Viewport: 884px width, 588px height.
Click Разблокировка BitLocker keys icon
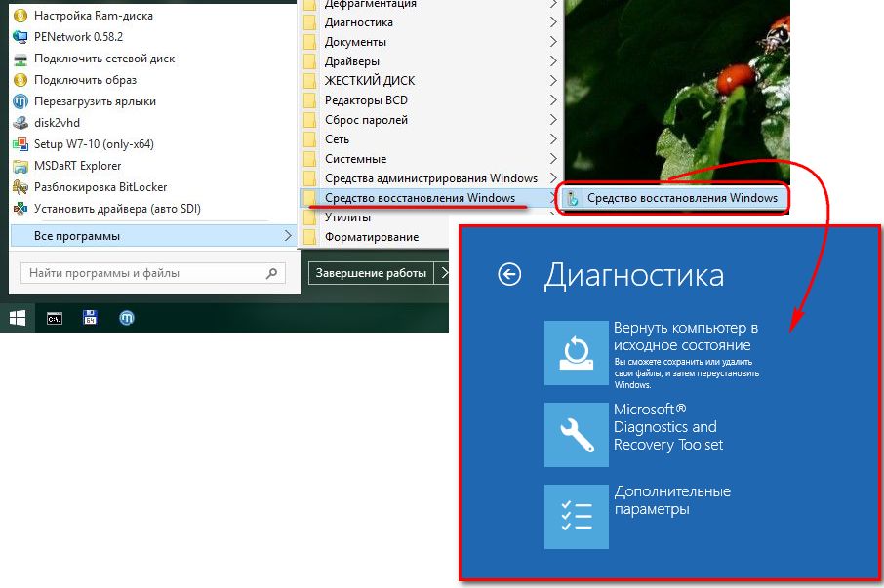(x=20, y=187)
